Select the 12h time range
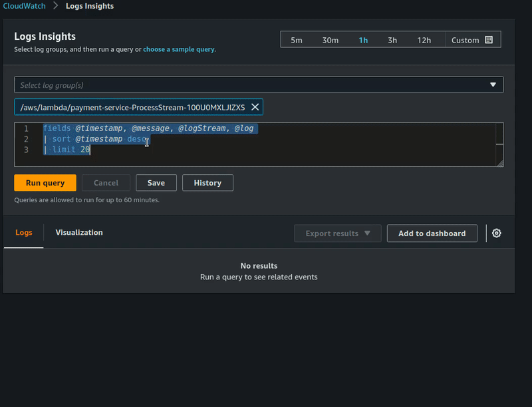The width and height of the screenshot is (532, 407). pyautogui.click(x=424, y=40)
